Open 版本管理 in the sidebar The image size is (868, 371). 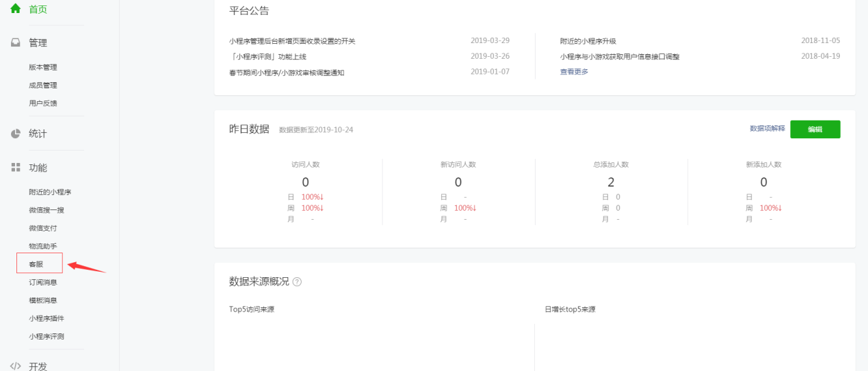[43, 67]
